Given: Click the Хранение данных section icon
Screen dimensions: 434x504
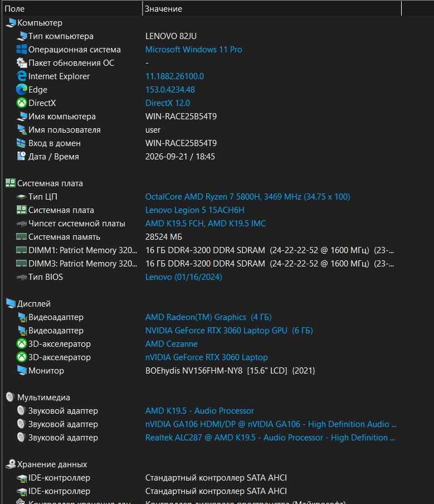Looking at the screenshot, I should (11, 464).
